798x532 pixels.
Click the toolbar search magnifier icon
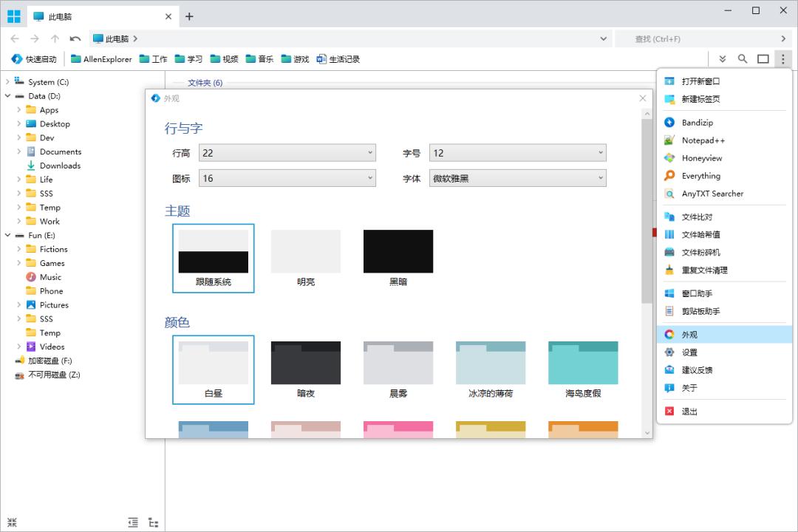[x=743, y=58]
